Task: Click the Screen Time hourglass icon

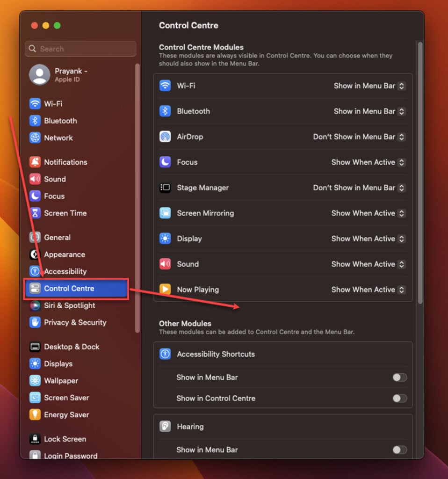Action: coord(35,213)
